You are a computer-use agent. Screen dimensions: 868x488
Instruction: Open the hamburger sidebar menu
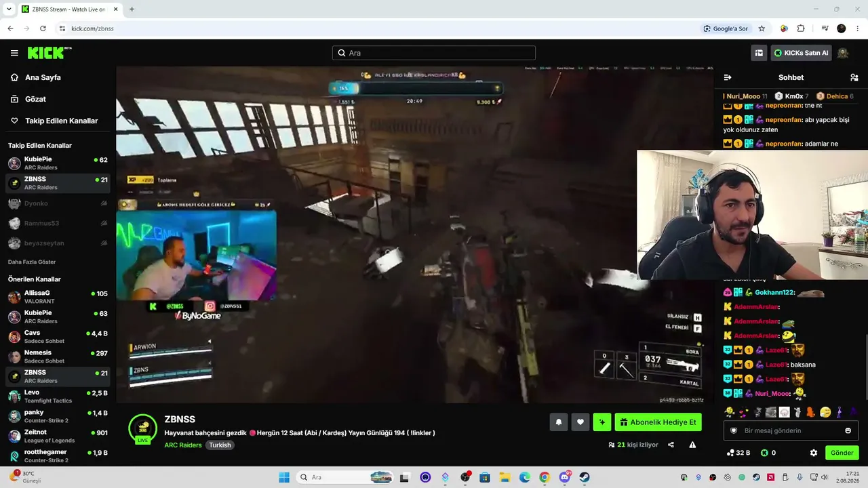[14, 53]
